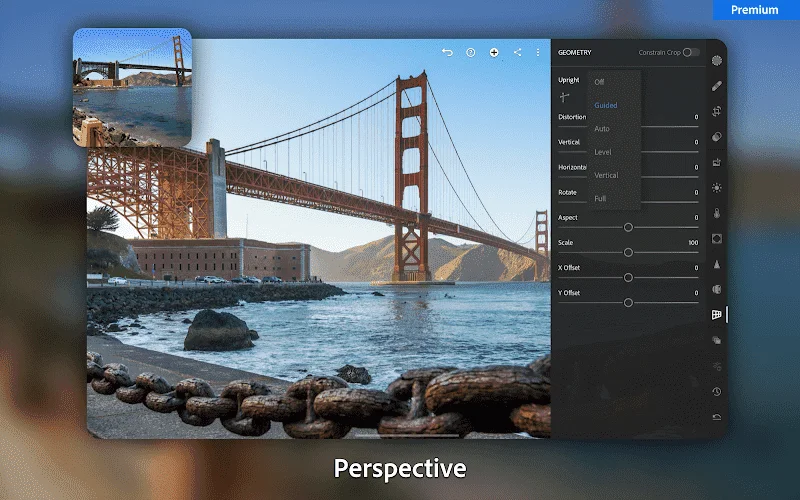The height and width of the screenshot is (500, 800).
Task: Apply Auto adjustments with the sparkle photo icon
Action: coord(717,162)
